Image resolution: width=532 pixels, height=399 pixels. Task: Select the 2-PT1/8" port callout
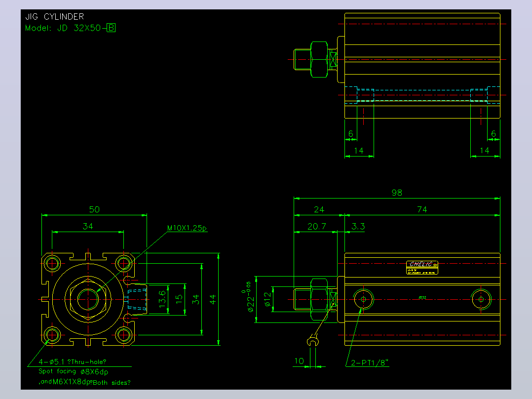coord(370,362)
